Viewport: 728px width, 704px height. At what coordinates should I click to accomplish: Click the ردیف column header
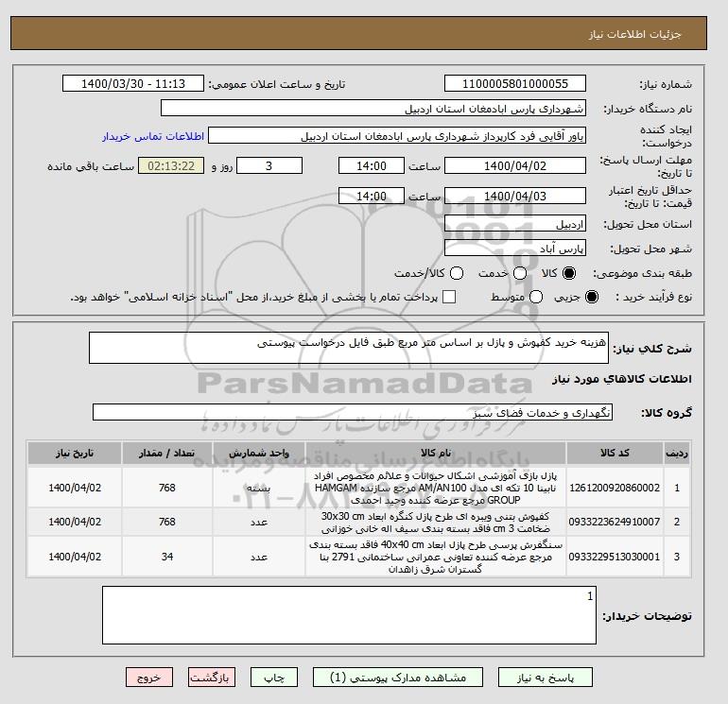click(x=677, y=453)
